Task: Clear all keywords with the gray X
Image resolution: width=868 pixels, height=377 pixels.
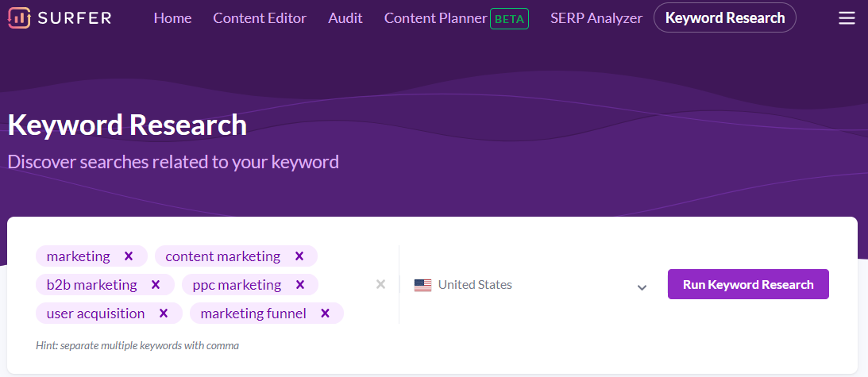Action: [381, 285]
